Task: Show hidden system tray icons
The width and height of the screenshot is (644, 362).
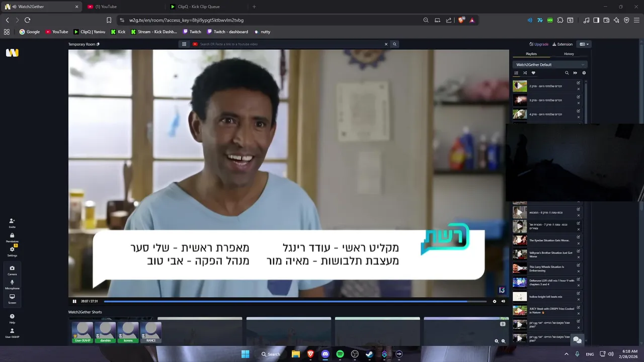Action: pyautogui.click(x=566, y=354)
